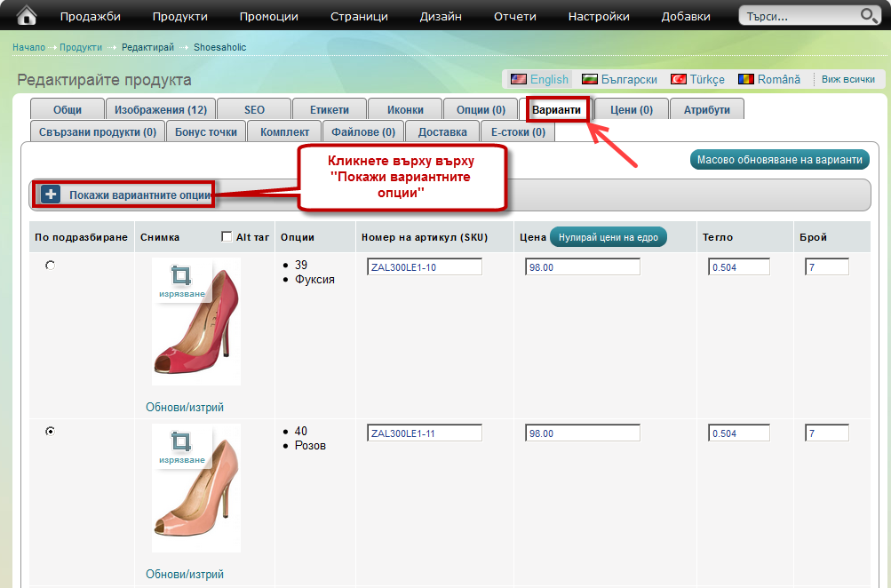
Task: Choose the Türkçe language flag
Action: tap(679, 79)
